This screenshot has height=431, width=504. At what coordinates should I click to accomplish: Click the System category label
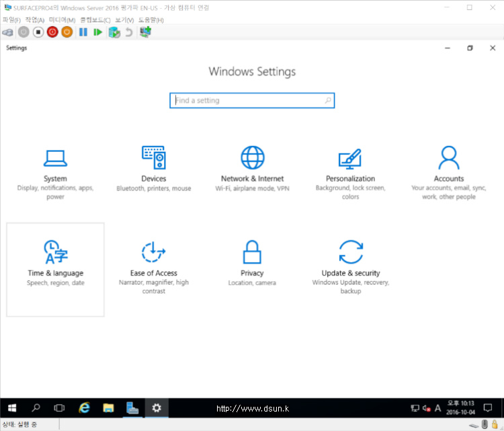point(55,178)
